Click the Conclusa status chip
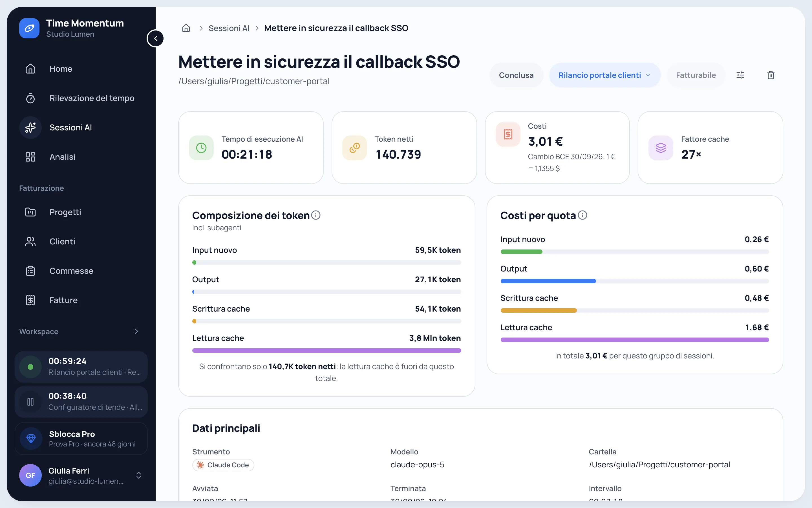812x508 pixels. click(516, 75)
